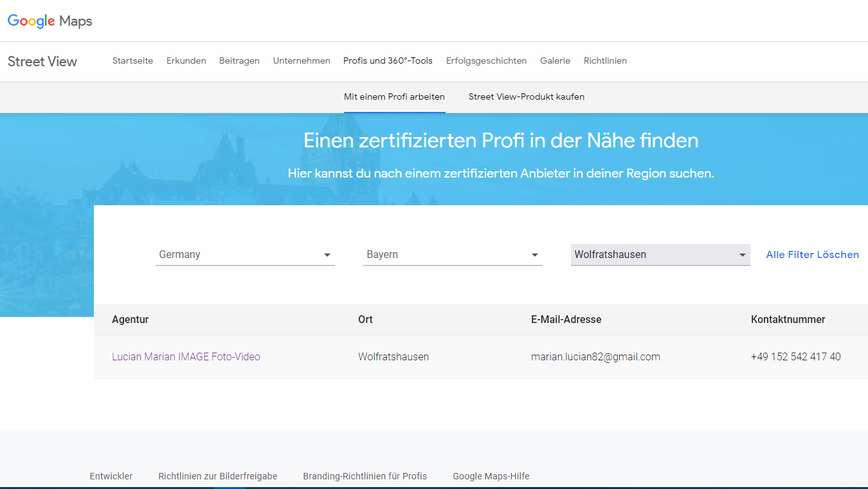Open the Google Maps-Hilfe footer link
The height and width of the screenshot is (489, 868).
[491, 476]
